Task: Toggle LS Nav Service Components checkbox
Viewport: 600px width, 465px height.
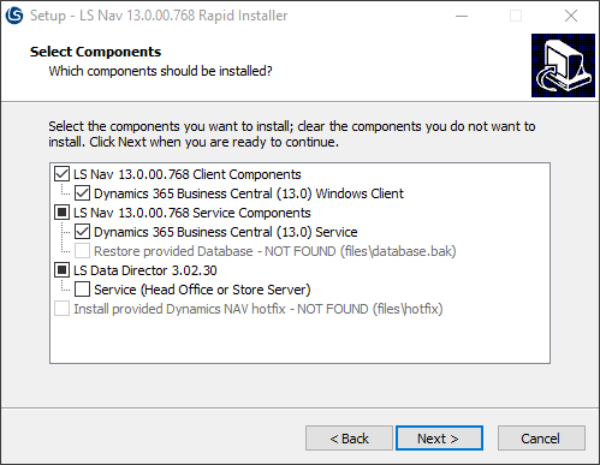Action: coord(61,213)
